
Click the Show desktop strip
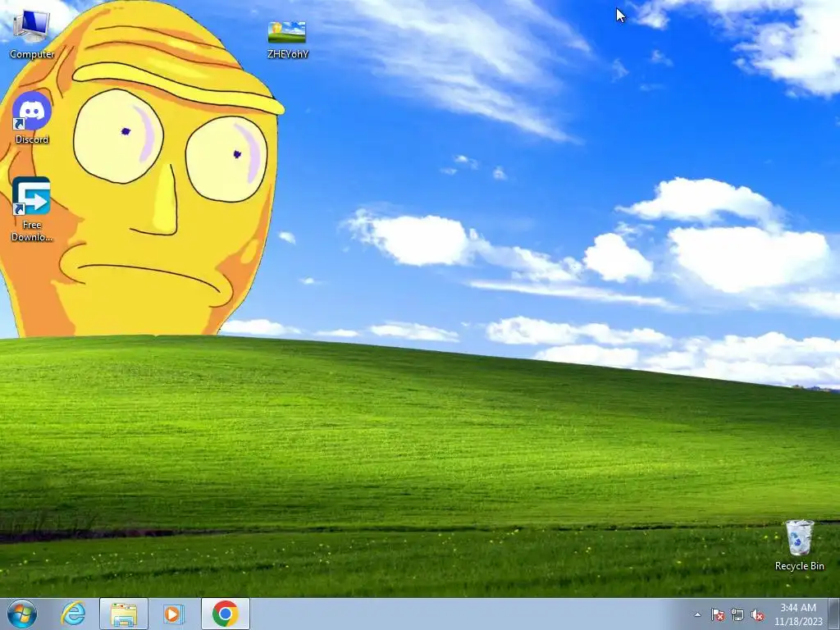834,614
